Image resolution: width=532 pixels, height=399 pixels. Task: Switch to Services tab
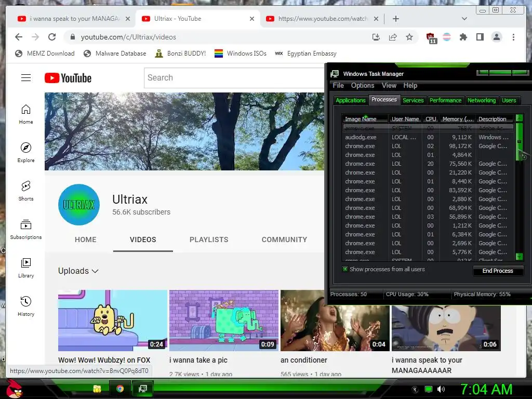pos(413,100)
